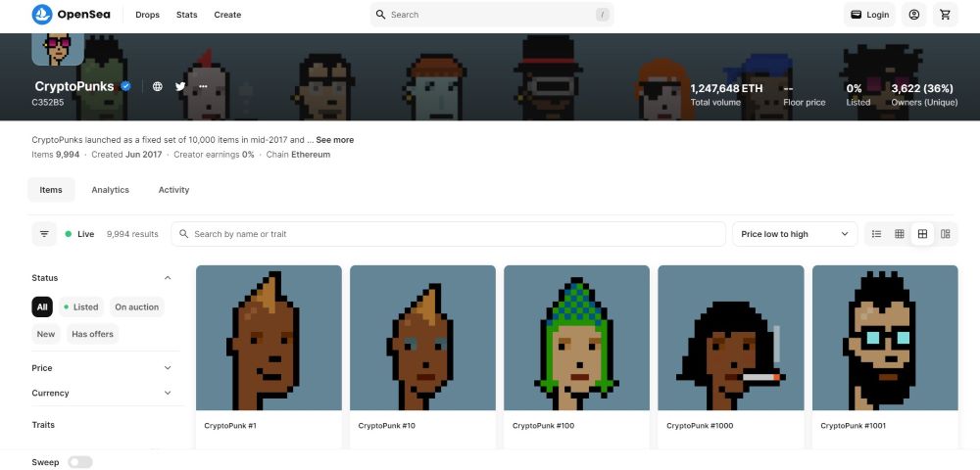Click the CryptoPunks collection avatar

(x=58, y=49)
